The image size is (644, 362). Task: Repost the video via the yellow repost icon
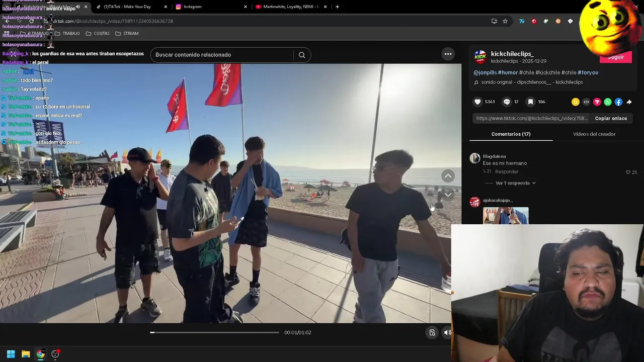pyautogui.click(x=576, y=102)
